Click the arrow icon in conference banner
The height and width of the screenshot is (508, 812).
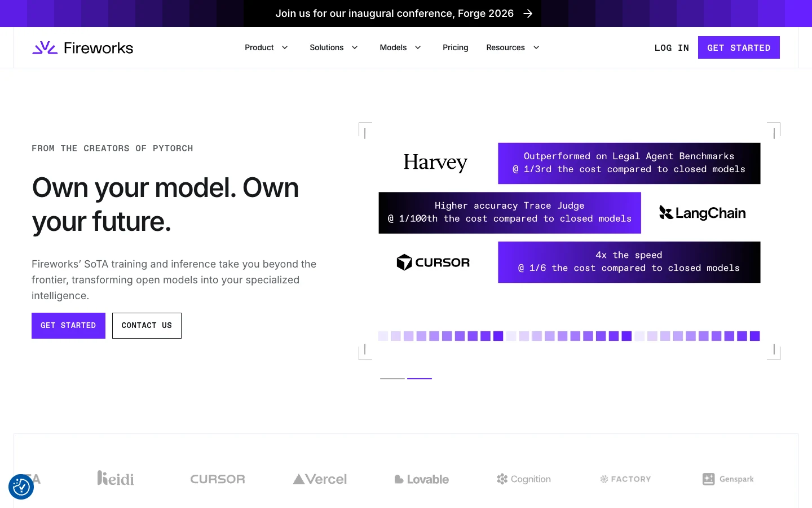528,14
